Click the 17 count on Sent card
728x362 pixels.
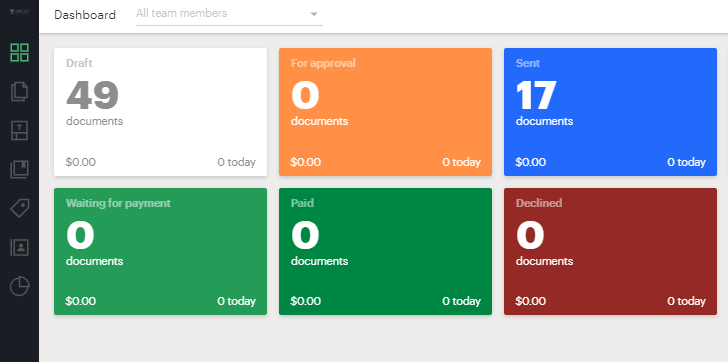click(536, 95)
